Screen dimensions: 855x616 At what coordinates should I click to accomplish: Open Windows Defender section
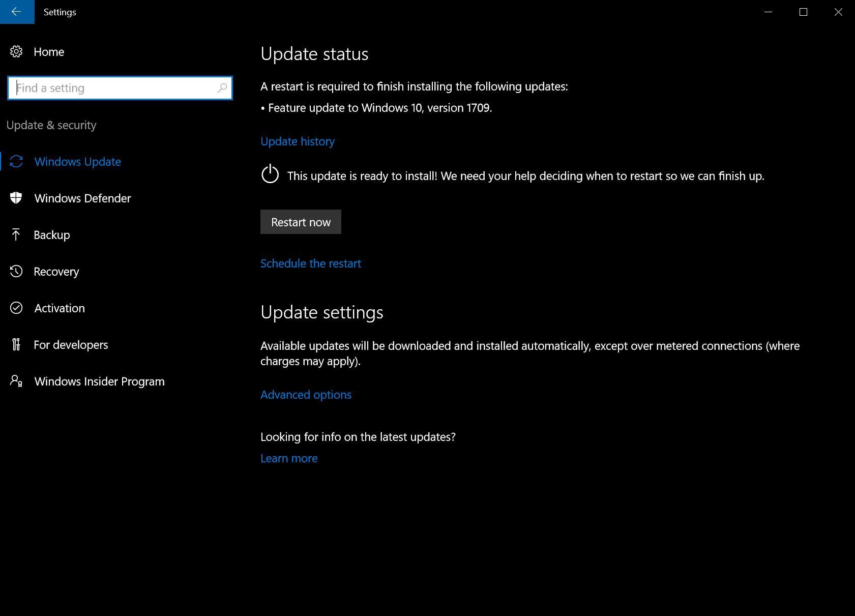click(x=83, y=198)
